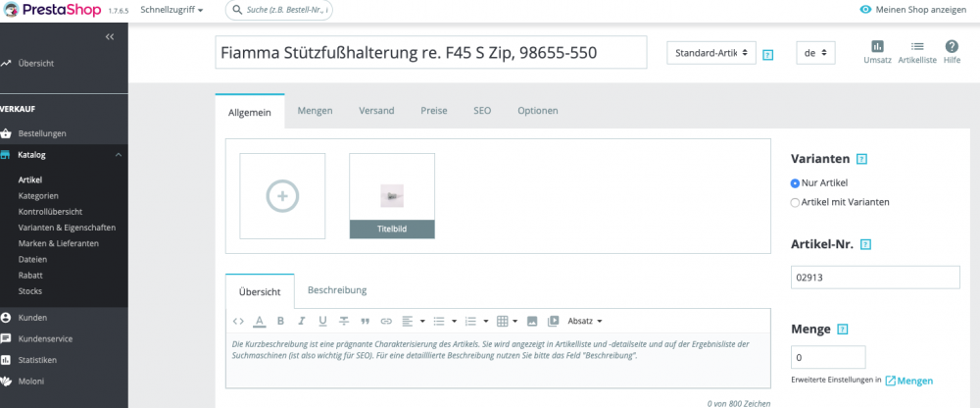
Task: Apply strikethrough formatting in editor
Action: click(344, 321)
